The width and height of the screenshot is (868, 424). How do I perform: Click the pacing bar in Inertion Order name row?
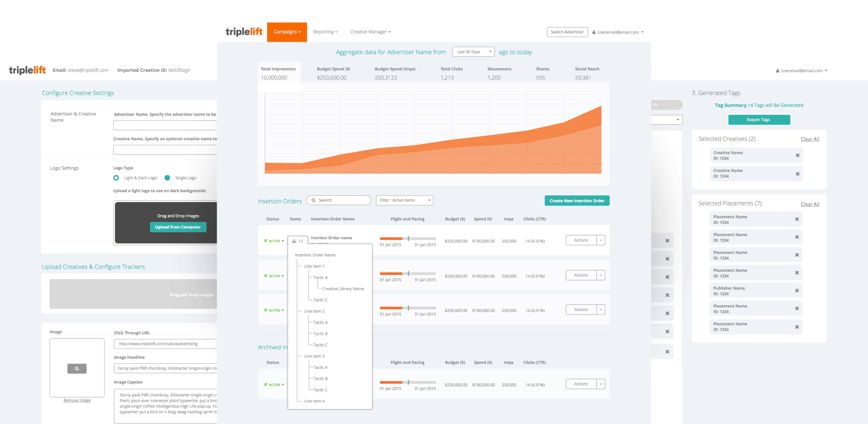pyautogui.click(x=408, y=239)
